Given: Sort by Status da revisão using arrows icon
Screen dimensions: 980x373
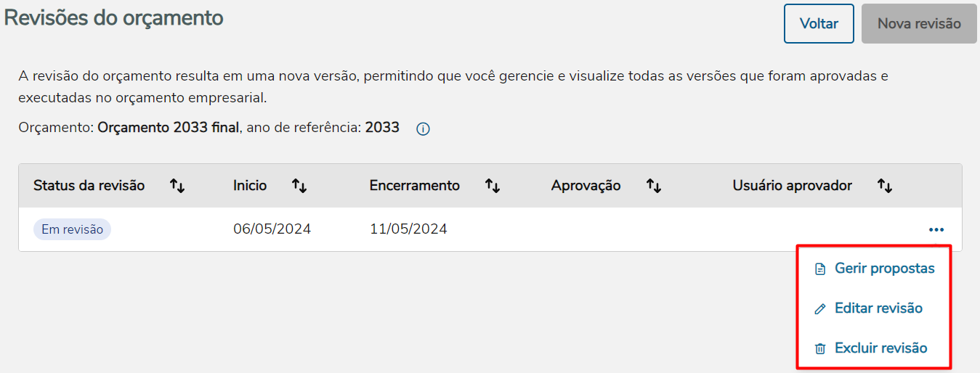Looking at the screenshot, I should pyautogui.click(x=177, y=186).
